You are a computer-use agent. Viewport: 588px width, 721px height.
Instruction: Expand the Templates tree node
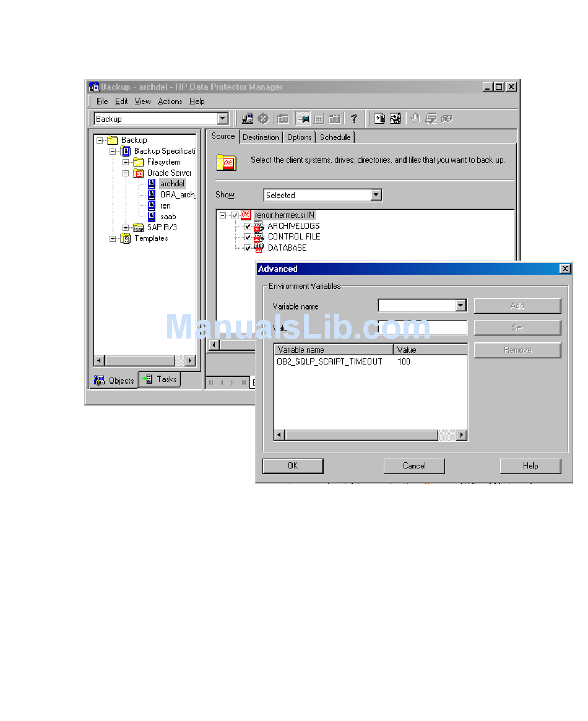112,239
